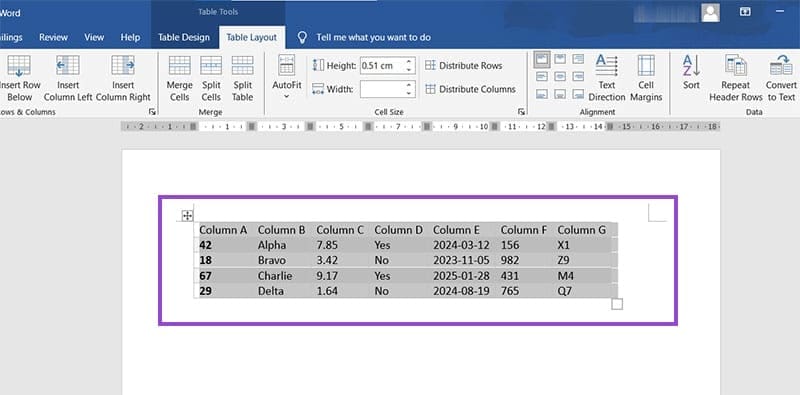This screenshot has height=395, width=800.
Task: Click the Split Cells icon
Action: pos(211,65)
